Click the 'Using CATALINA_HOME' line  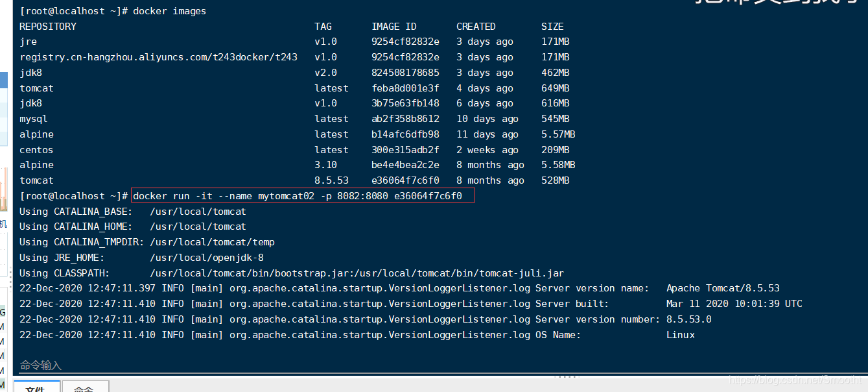pyautogui.click(x=133, y=227)
